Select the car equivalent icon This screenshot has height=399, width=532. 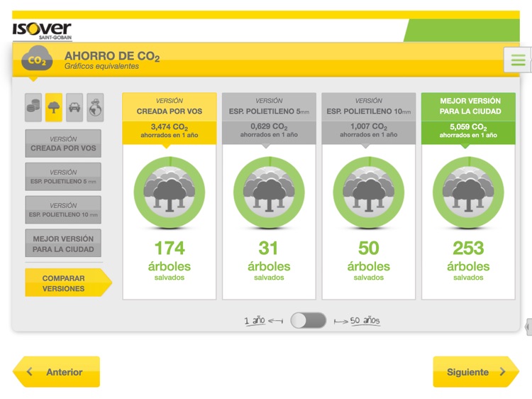(x=74, y=108)
